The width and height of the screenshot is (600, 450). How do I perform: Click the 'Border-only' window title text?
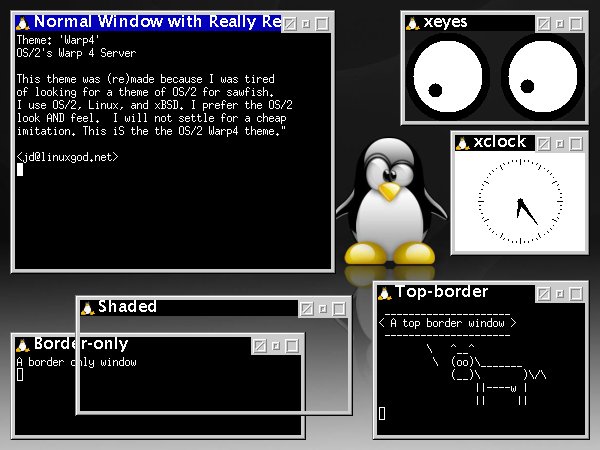tap(81, 344)
